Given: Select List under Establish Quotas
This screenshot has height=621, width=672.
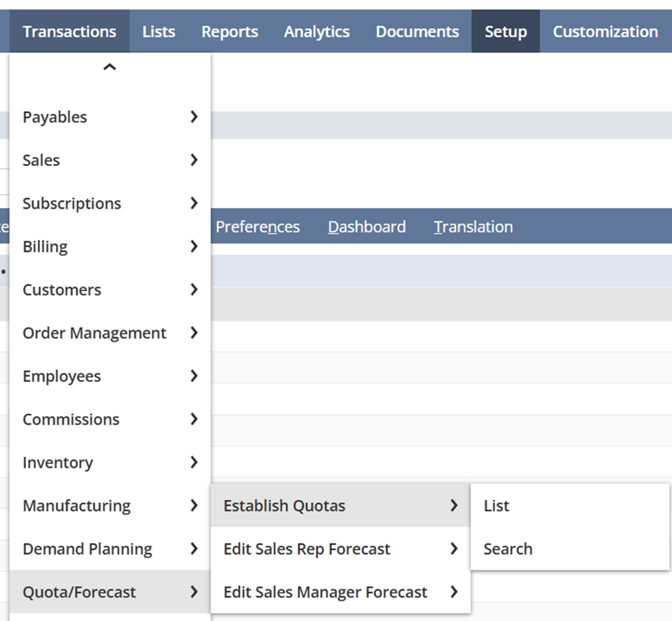Looking at the screenshot, I should (x=496, y=506).
